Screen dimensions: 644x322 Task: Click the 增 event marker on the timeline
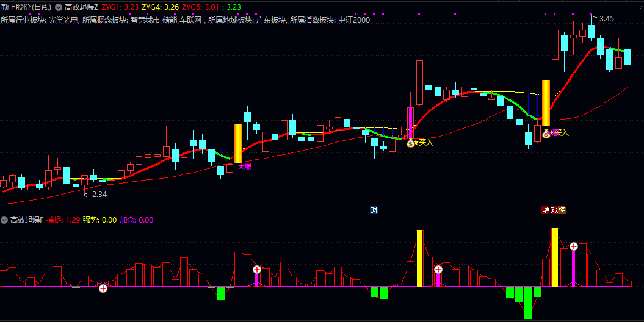545,210
